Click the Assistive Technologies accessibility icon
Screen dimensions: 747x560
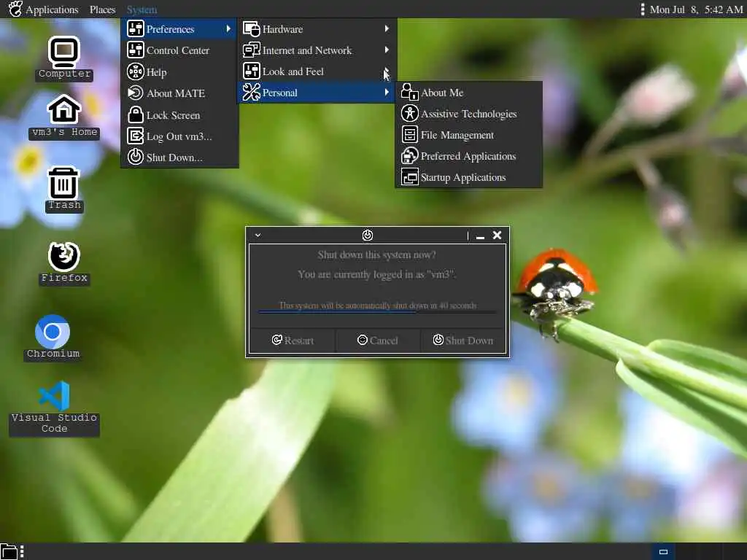(x=409, y=113)
